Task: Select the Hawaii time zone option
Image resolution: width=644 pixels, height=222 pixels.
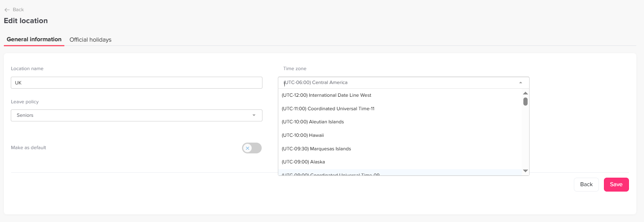Action: point(303,135)
